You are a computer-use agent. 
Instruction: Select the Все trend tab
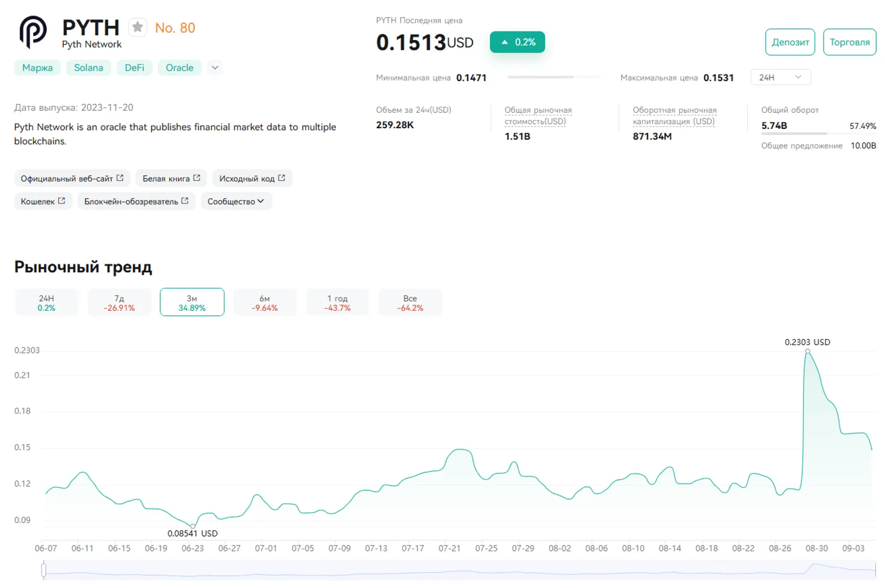(x=410, y=303)
